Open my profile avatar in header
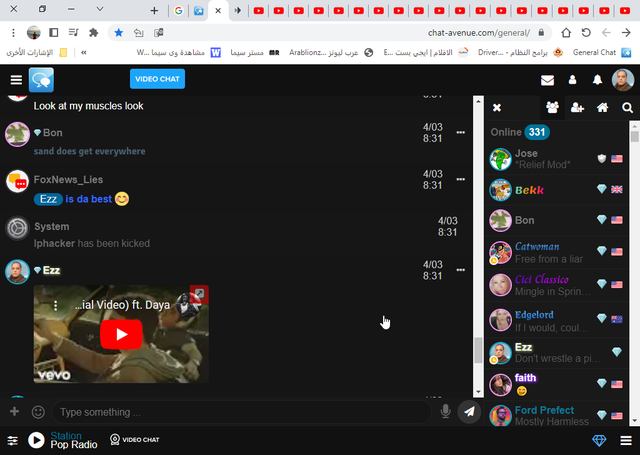Viewport: 640px width, 455px height. pyautogui.click(x=622, y=80)
